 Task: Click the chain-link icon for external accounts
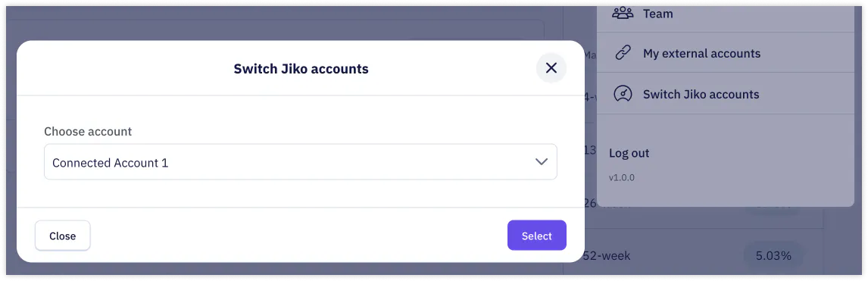(623, 54)
